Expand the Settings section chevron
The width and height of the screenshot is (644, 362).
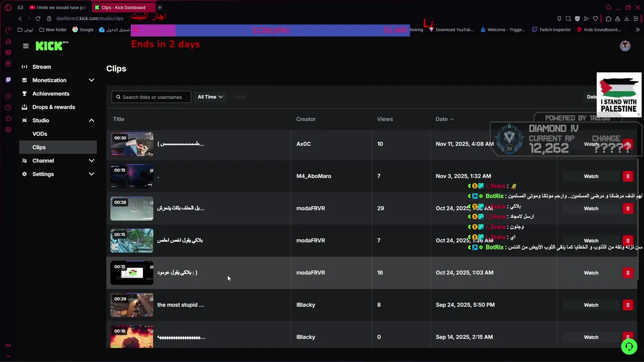coord(92,174)
